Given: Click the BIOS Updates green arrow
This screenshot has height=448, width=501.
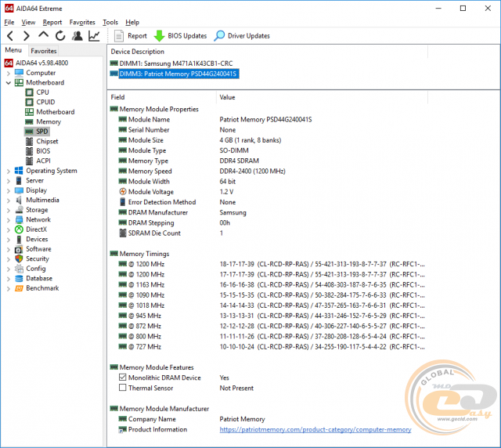Looking at the screenshot, I should point(159,36).
